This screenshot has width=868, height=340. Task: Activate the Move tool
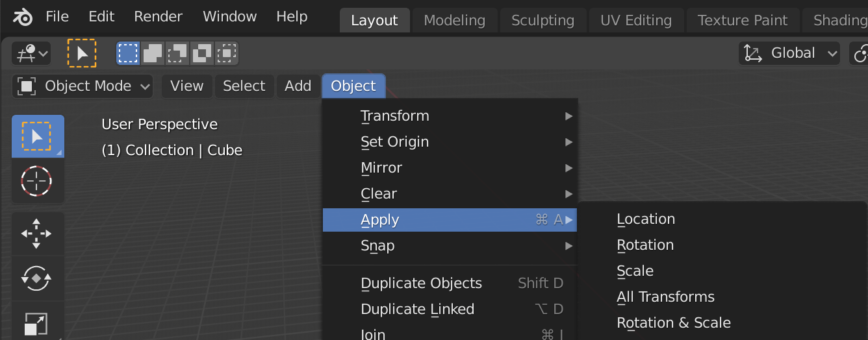[x=37, y=234]
